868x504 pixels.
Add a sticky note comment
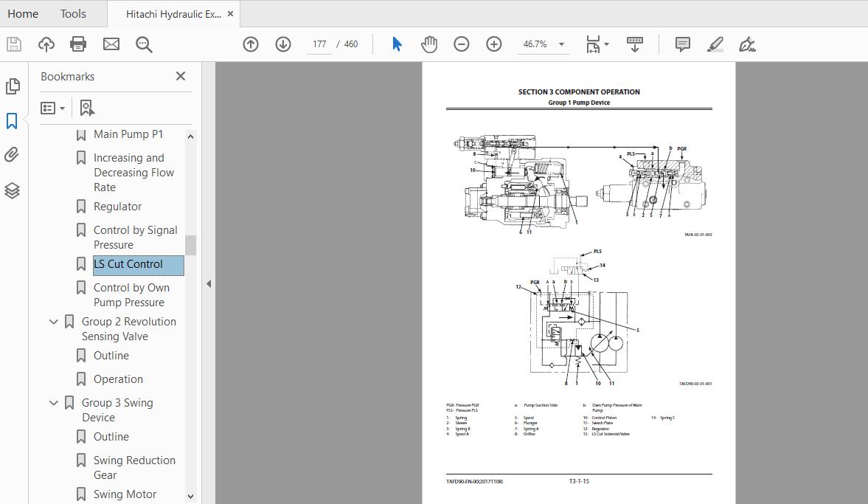[x=683, y=44]
